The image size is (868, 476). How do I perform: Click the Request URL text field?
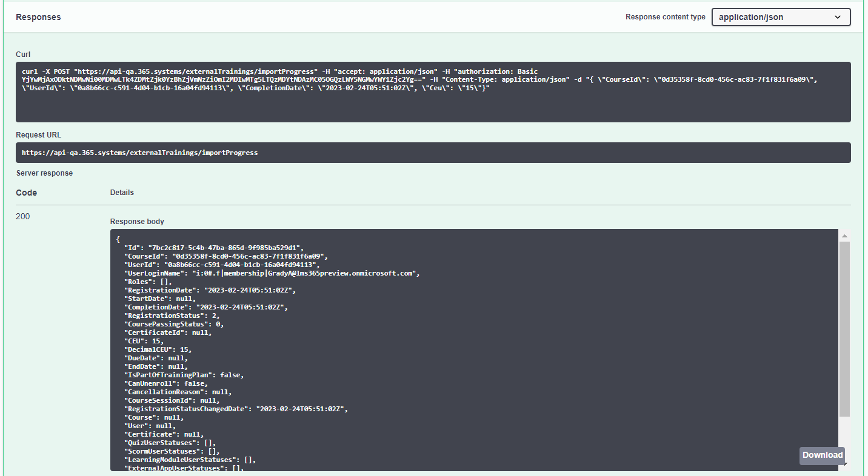[x=433, y=153]
